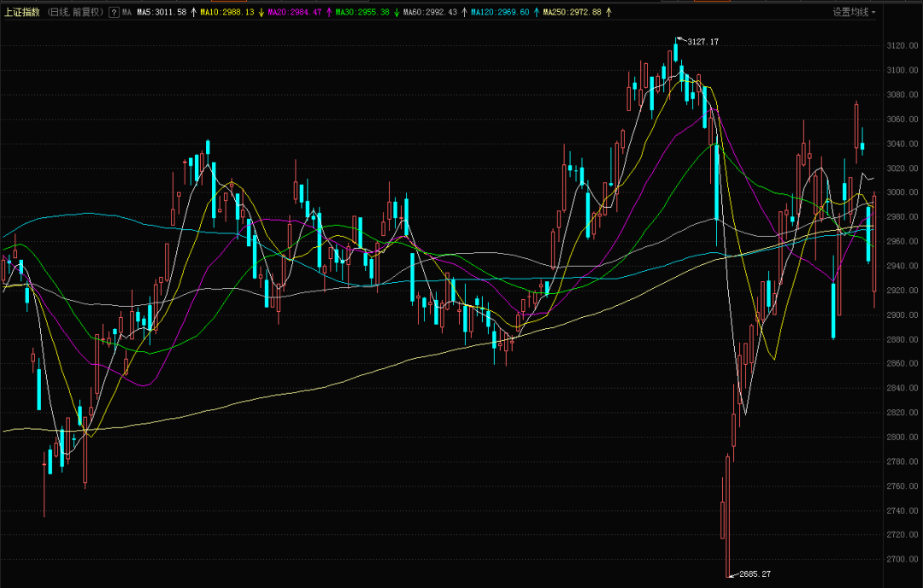
Task: Select the MA20:2984.47 indicator label
Action: 295,12
